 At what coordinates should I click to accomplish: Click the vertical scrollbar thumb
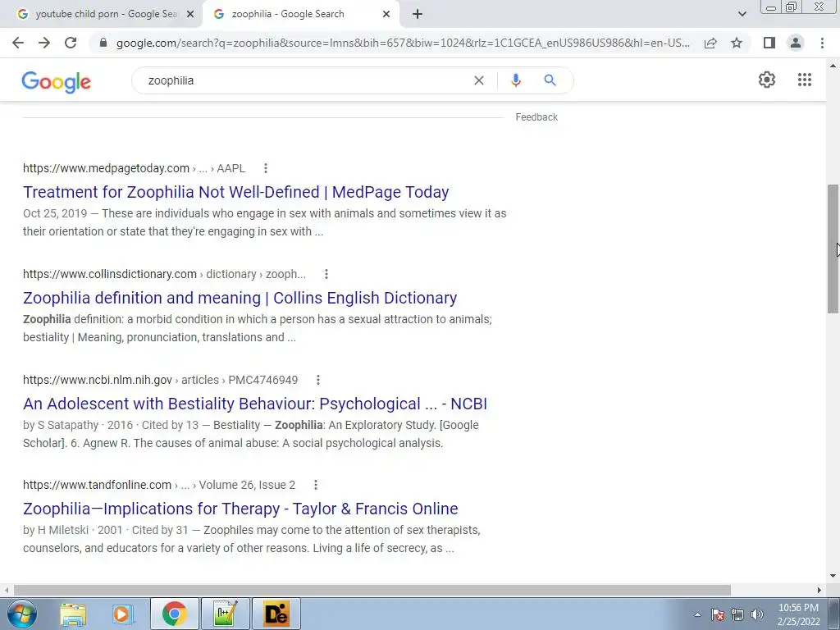(x=833, y=249)
